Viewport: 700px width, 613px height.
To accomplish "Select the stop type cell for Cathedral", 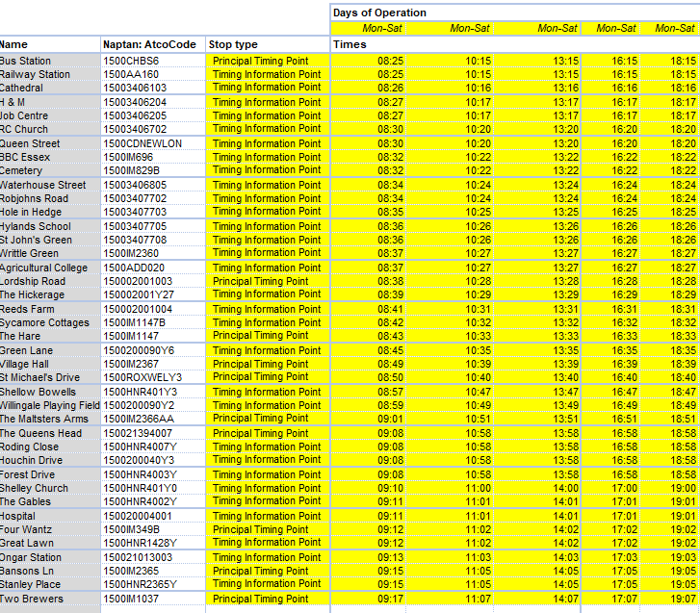I will 267,88.
